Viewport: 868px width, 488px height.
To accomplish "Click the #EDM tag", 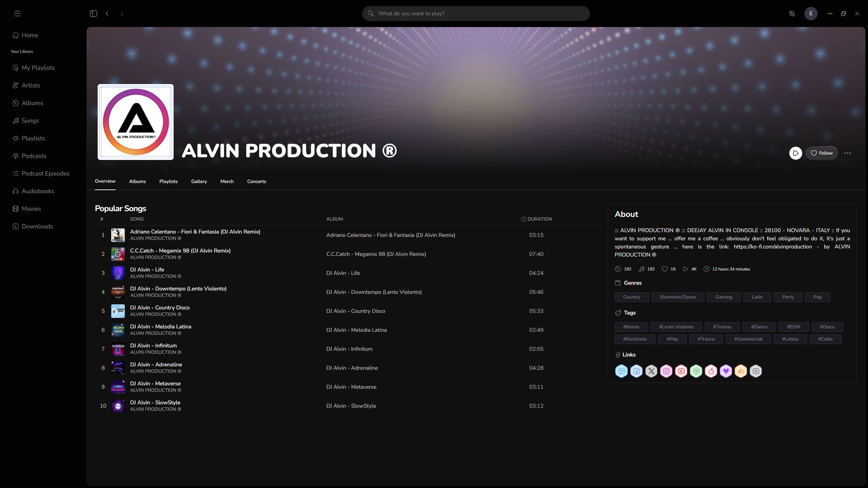I will pos(794,327).
